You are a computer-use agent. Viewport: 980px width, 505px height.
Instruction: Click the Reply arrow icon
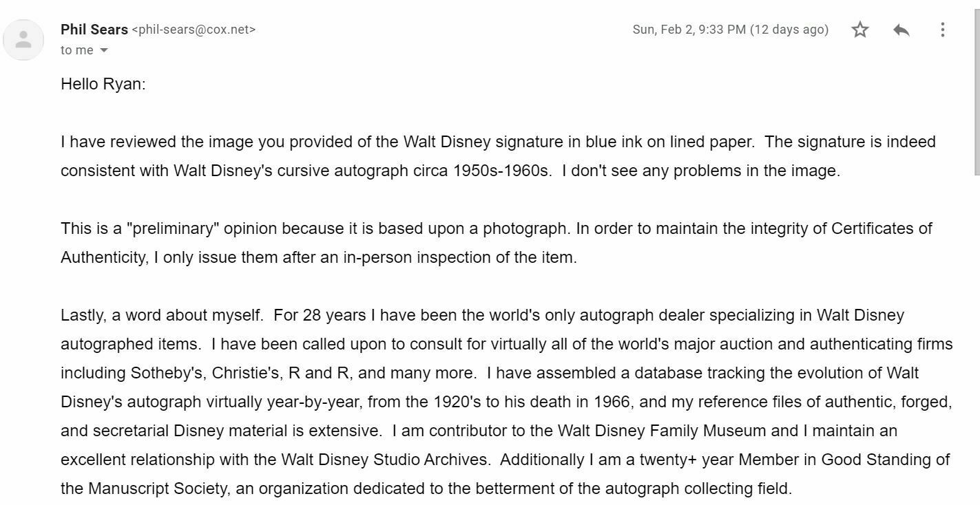(x=901, y=30)
